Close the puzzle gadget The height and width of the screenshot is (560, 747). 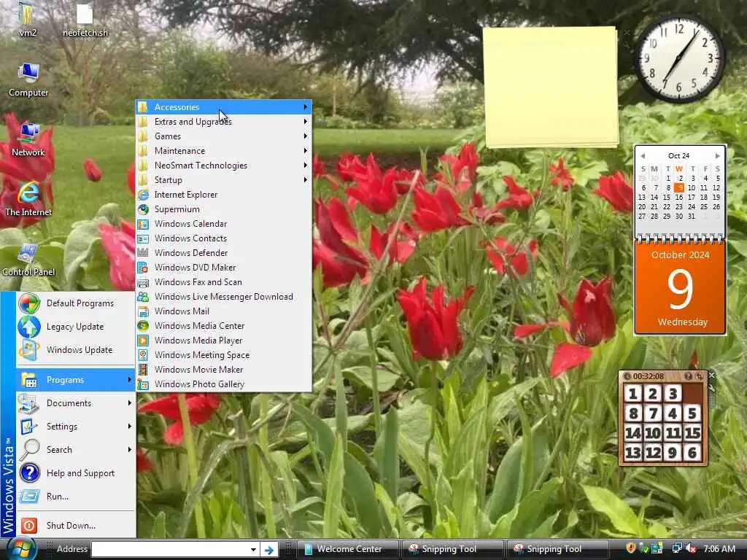click(x=711, y=376)
